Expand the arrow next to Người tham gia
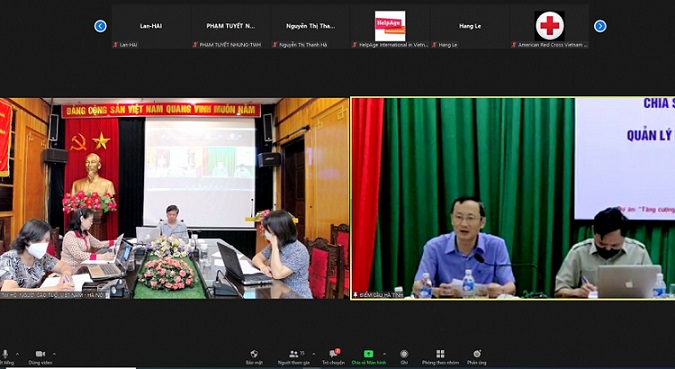The height and width of the screenshot is (369, 675). pyautogui.click(x=313, y=354)
